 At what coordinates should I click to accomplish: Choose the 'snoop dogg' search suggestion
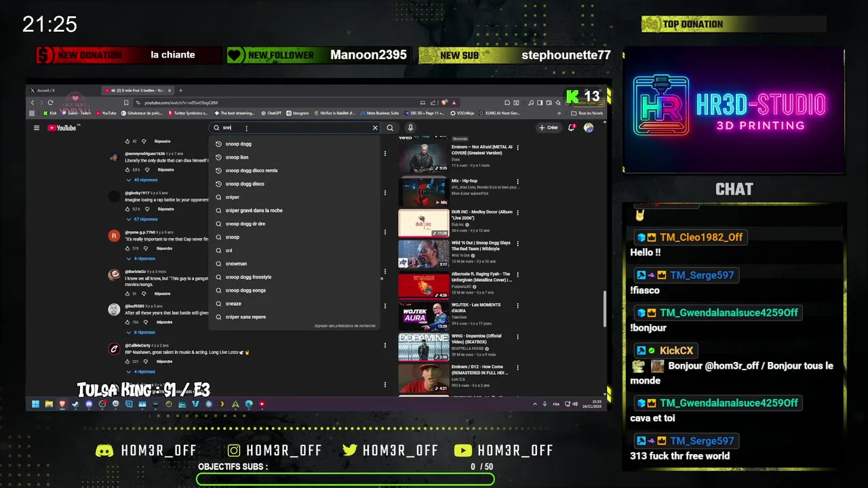click(x=294, y=144)
